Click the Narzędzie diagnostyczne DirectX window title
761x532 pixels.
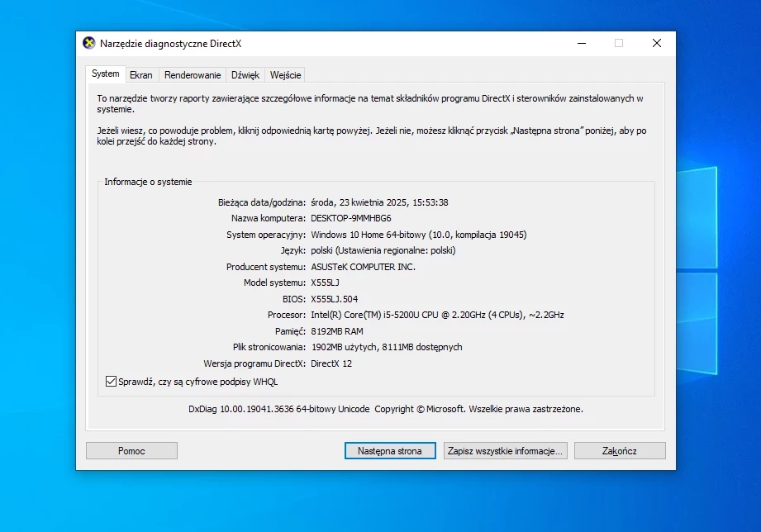tap(170, 44)
